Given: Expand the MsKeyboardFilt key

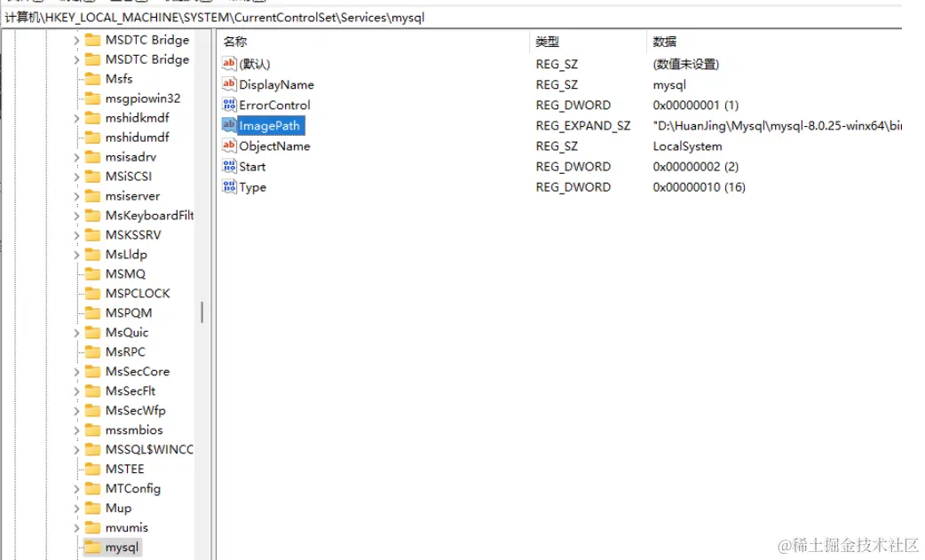Looking at the screenshot, I should click(x=76, y=215).
